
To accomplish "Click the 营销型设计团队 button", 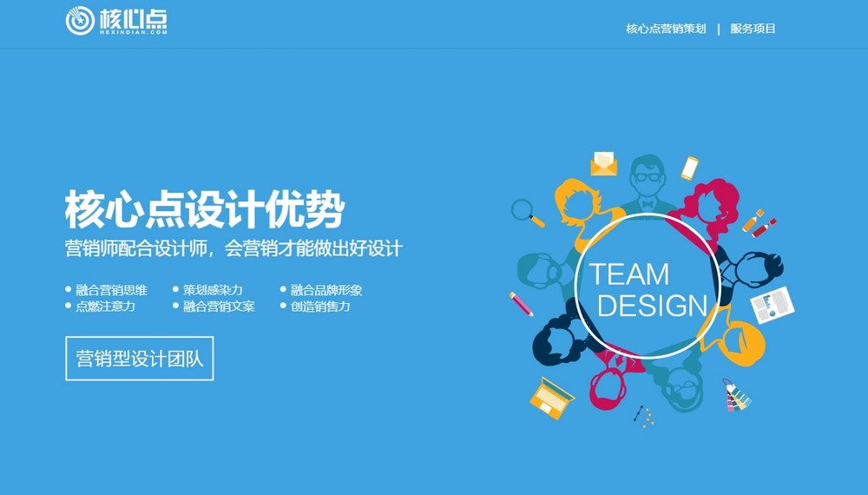I will tap(139, 359).
